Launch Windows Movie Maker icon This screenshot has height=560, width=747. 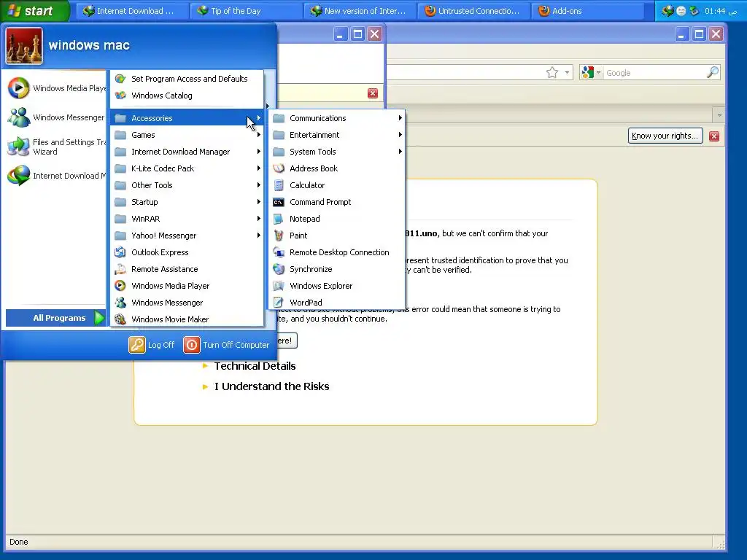tap(120, 319)
